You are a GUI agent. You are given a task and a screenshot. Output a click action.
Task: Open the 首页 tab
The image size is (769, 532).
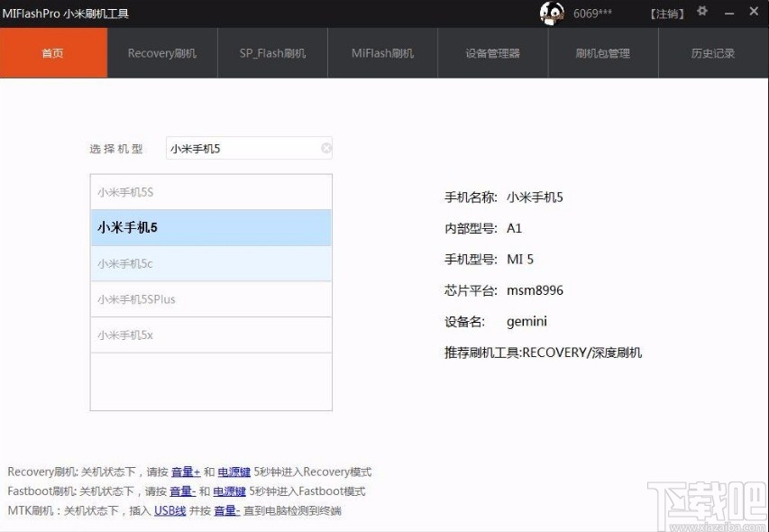[x=53, y=53]
